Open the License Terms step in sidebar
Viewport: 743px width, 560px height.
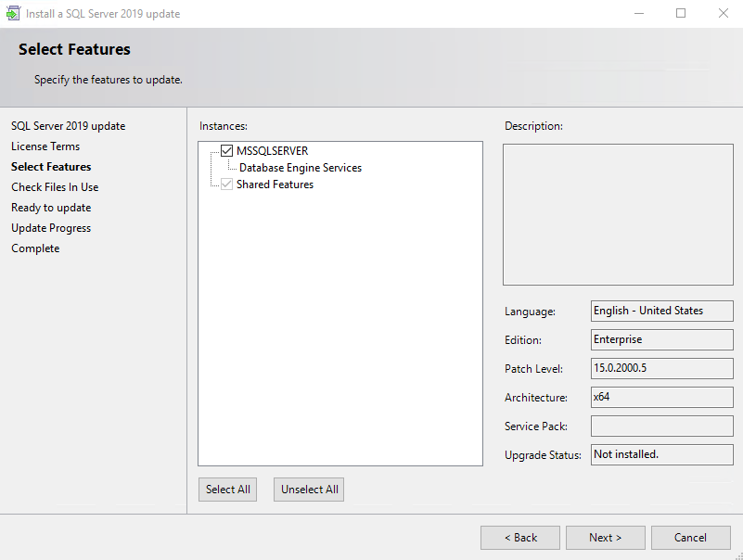click(45, 146)
